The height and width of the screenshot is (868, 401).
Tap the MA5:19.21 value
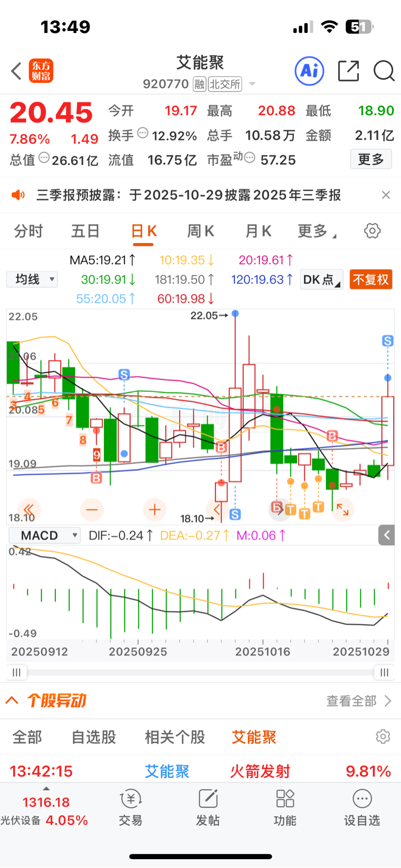pos(103,260)
